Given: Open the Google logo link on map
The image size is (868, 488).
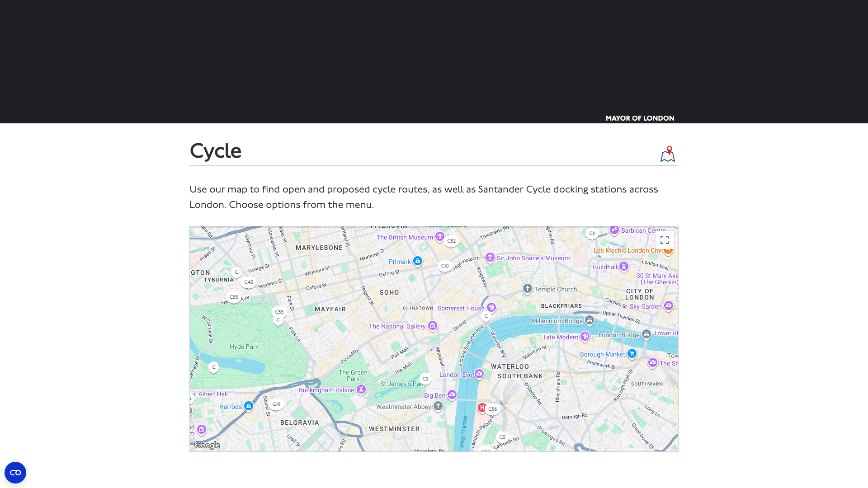Looking at the screenshot, I should 207,445.
